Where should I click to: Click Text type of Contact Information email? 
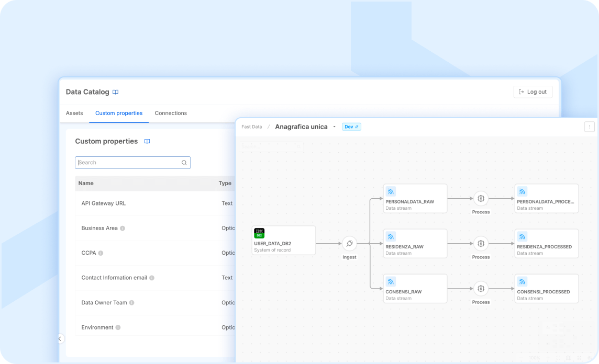[x=227, y=278]
